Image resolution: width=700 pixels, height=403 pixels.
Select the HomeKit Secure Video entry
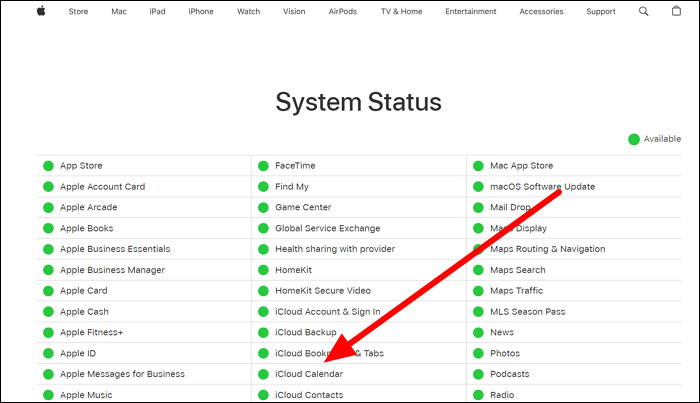tap(323, 291)
